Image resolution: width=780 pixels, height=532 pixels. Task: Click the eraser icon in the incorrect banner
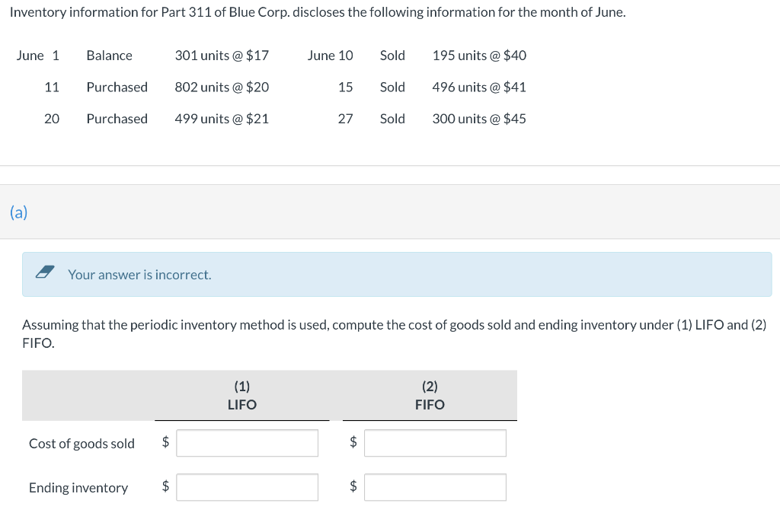[x=45, y=272]
